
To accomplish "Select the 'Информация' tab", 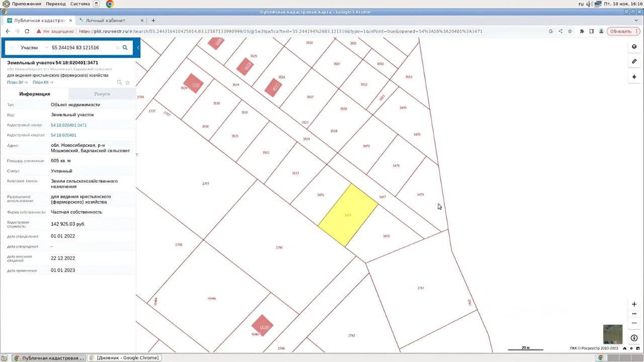I will [x=35, y=94].
